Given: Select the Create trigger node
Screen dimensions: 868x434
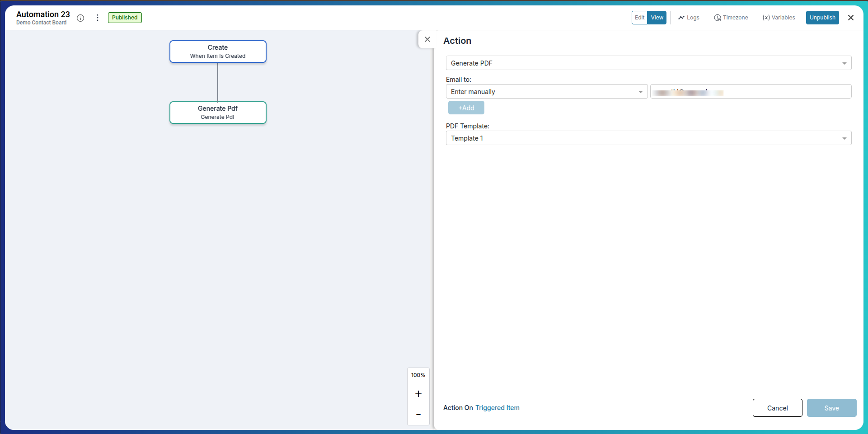Looking at the screenshot, I should pos(218,52).
